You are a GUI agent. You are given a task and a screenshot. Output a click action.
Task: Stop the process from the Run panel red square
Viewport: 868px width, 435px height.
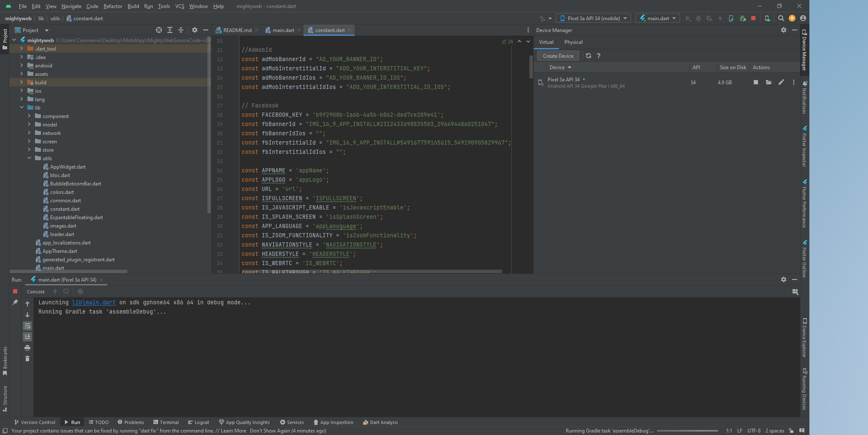click(15, 291)
